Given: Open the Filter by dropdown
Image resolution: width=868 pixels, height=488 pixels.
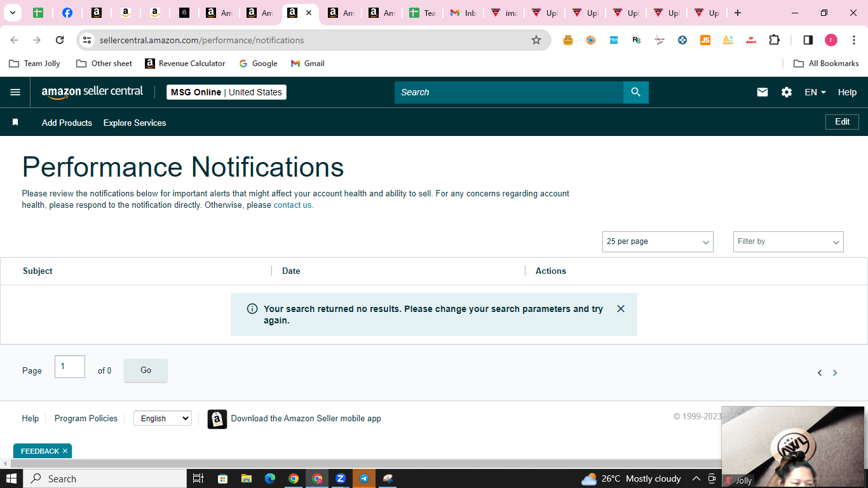Looking at the screenshot, I should point(788,241).
